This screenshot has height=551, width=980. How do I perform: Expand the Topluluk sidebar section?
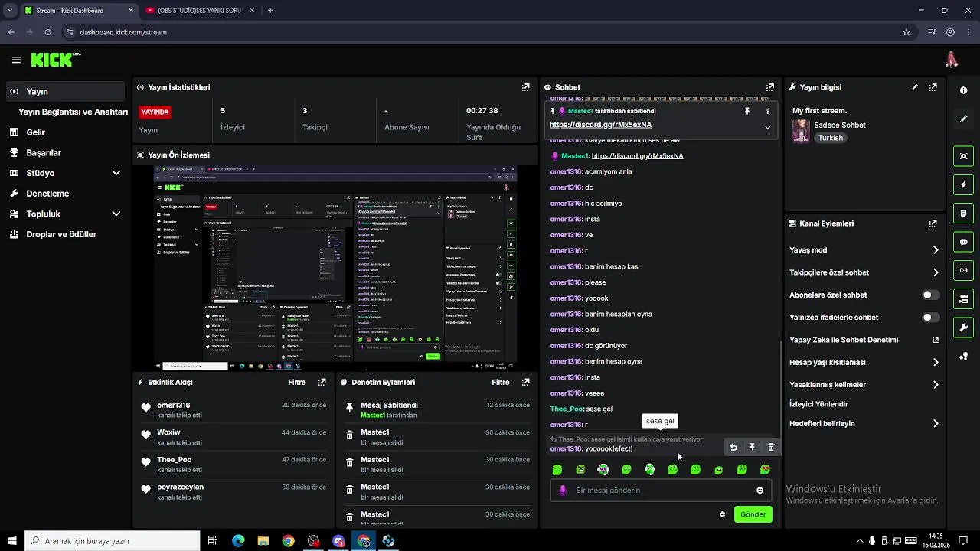pos(116,214)
